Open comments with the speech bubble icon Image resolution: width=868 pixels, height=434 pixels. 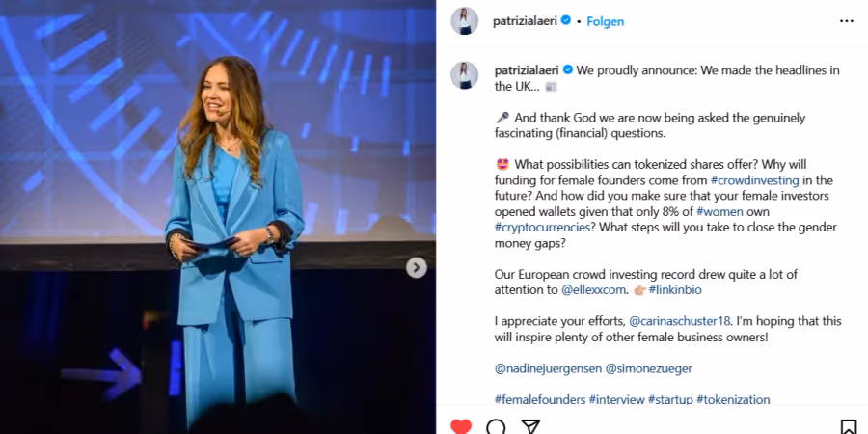tap(496, 427)
